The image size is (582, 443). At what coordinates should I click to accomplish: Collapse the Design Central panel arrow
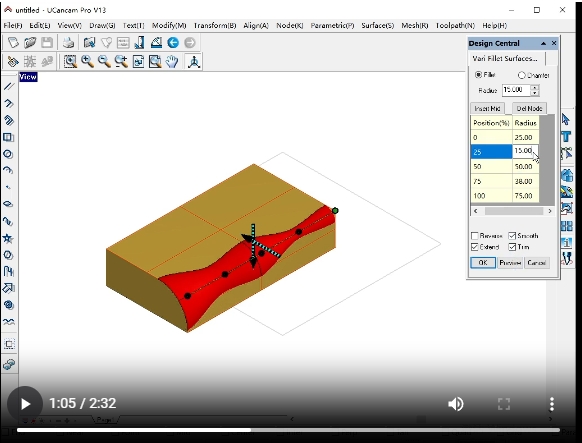click(543, 43)
